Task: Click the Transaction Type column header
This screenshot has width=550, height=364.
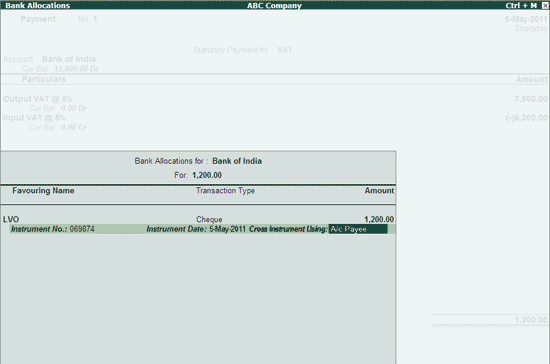Action: click(x=225, y=190)
